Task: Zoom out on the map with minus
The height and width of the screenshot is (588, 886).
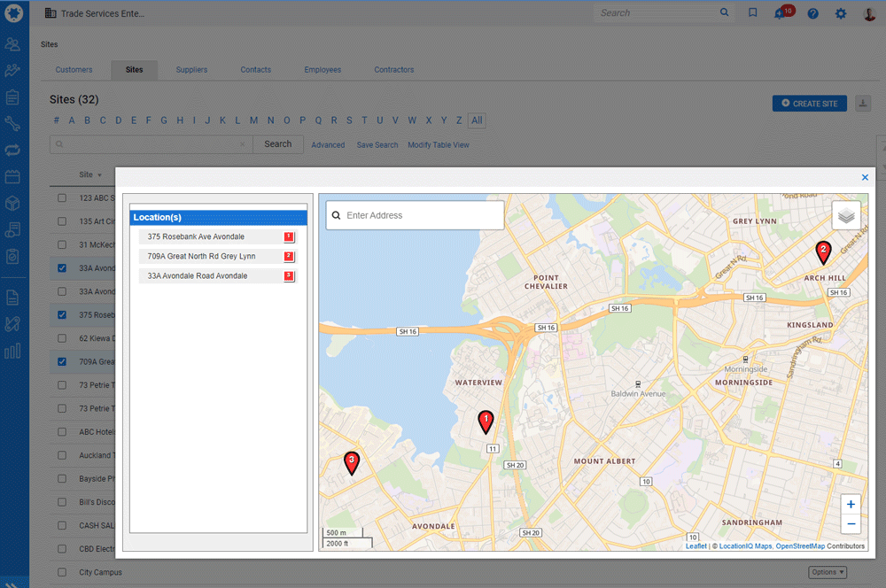Action: 851,524
